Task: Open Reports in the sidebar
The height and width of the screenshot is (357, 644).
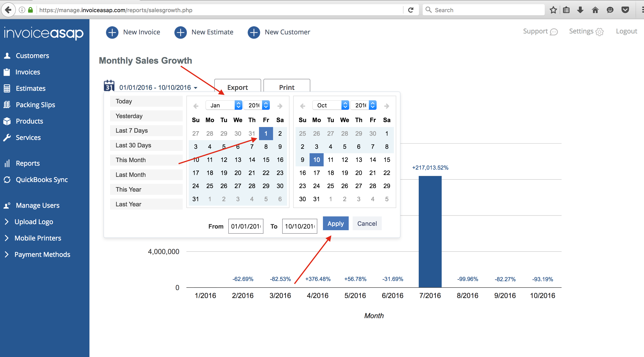Action: 27,163
